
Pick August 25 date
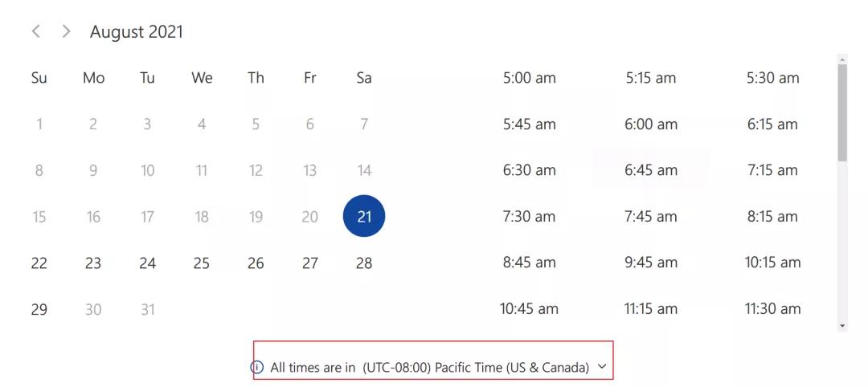click(x=202, y=263)
